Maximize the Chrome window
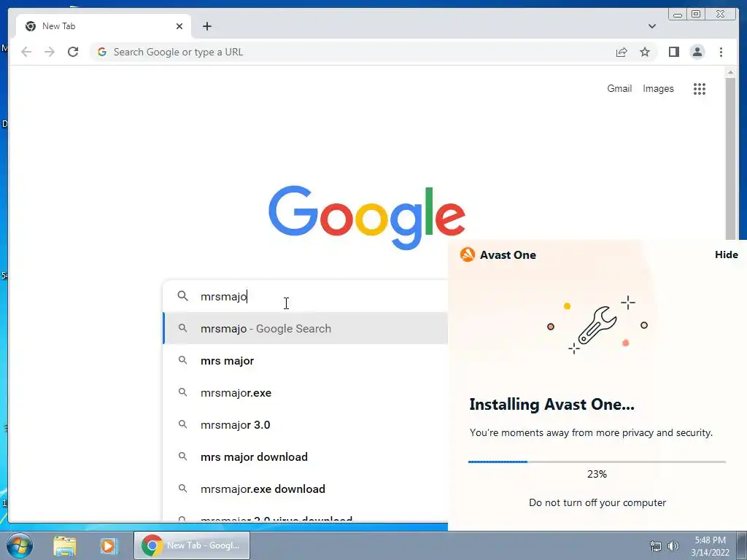 pos(696,14)
